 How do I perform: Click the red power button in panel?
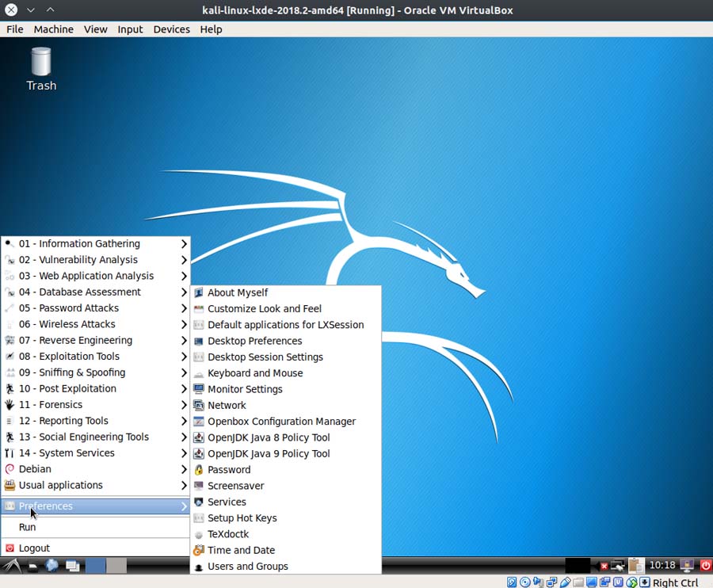[705, 565]
